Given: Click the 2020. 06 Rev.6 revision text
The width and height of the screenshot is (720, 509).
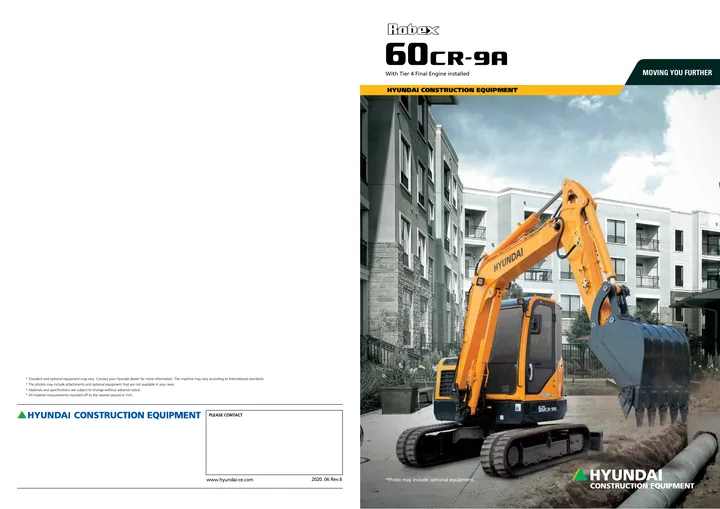Looking at the screenshot, I should coord(326,479).
